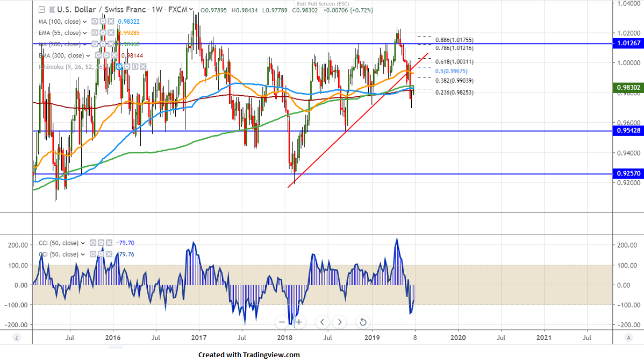Reset chart view with circular arrow
The width and height of the screenshot is (644, 361).
pos(363,322)
